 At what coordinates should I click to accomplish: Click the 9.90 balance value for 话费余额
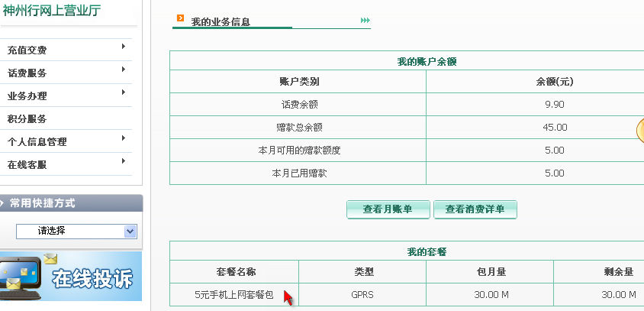[555, 104]
